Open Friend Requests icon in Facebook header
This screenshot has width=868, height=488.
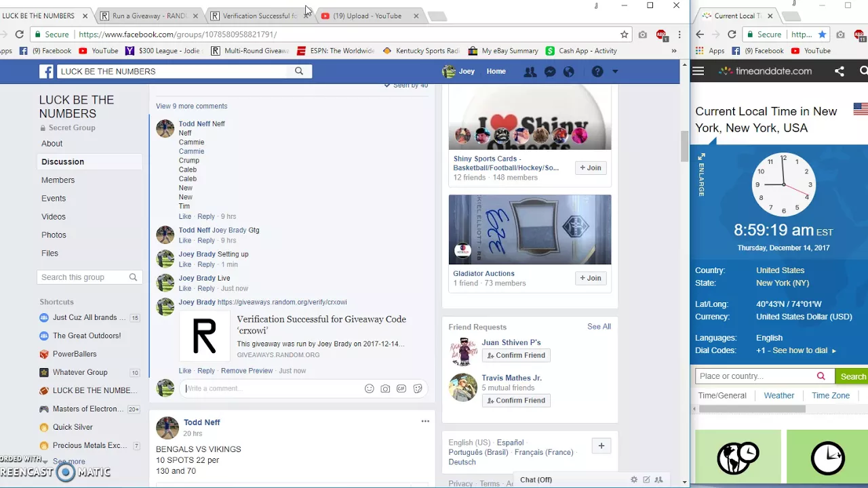530,71
